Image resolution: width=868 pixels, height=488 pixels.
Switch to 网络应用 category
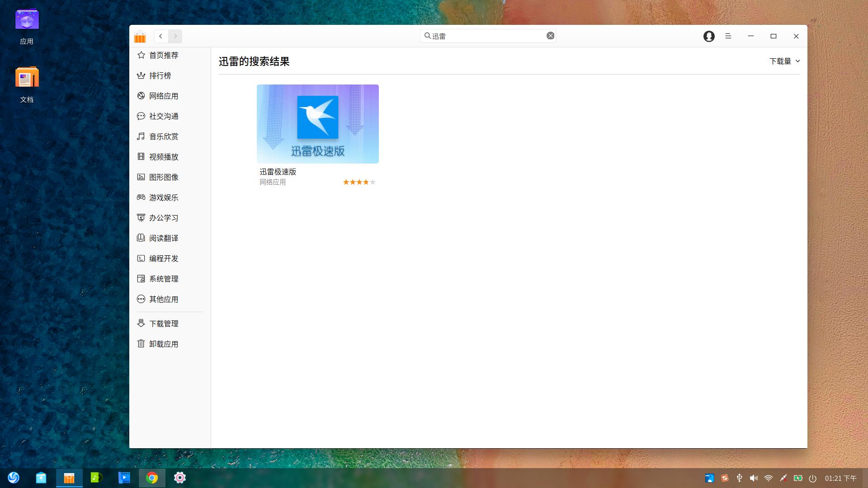tap(163, 96)
